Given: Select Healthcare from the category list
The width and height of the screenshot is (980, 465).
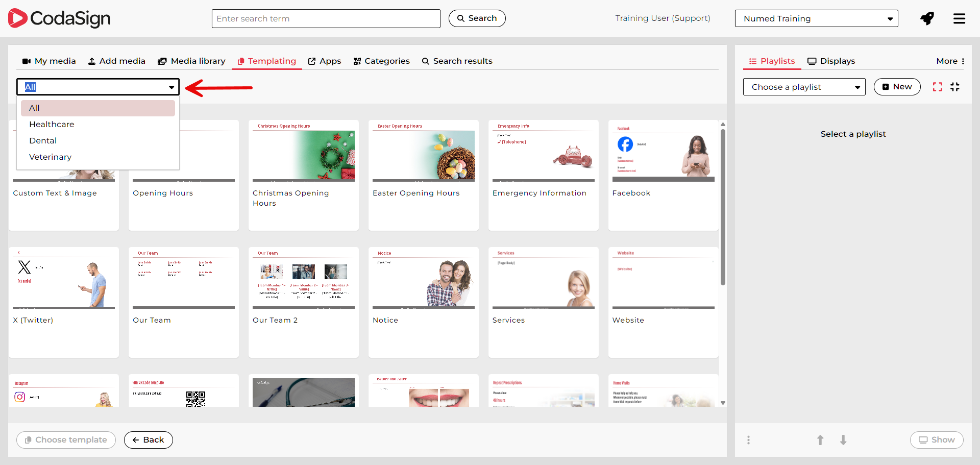Looking at the screenshot, I should coord(52,124).
